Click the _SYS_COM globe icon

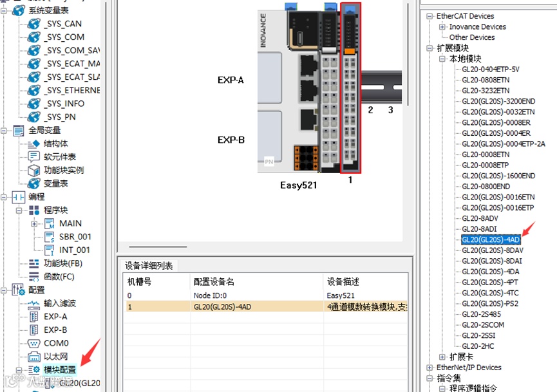coord(33,37)
